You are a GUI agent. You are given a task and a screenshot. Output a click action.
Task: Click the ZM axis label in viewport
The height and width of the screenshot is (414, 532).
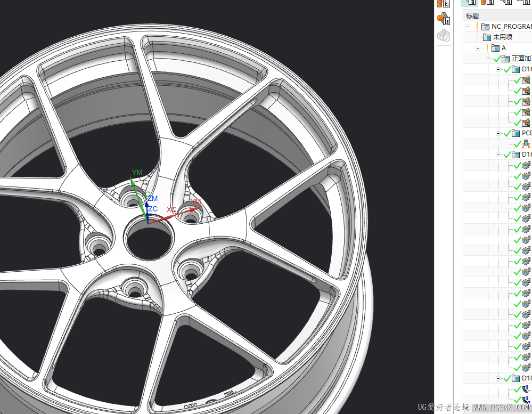(153, 198)
